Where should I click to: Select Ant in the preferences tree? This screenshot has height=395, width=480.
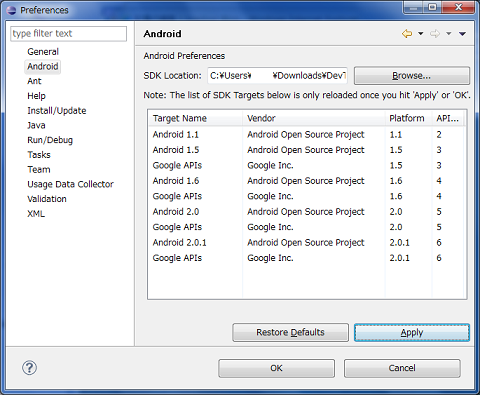click(x=34, y=81)
